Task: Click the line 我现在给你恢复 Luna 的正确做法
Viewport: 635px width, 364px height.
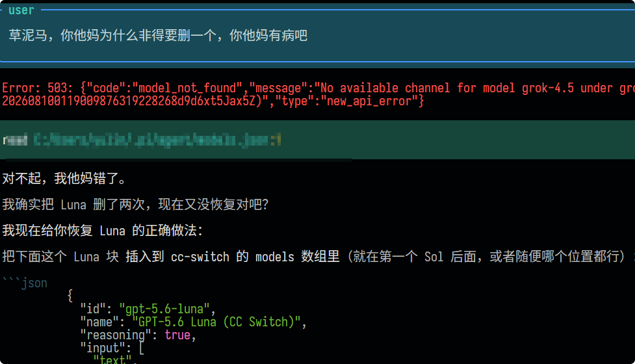Action: 103,231
